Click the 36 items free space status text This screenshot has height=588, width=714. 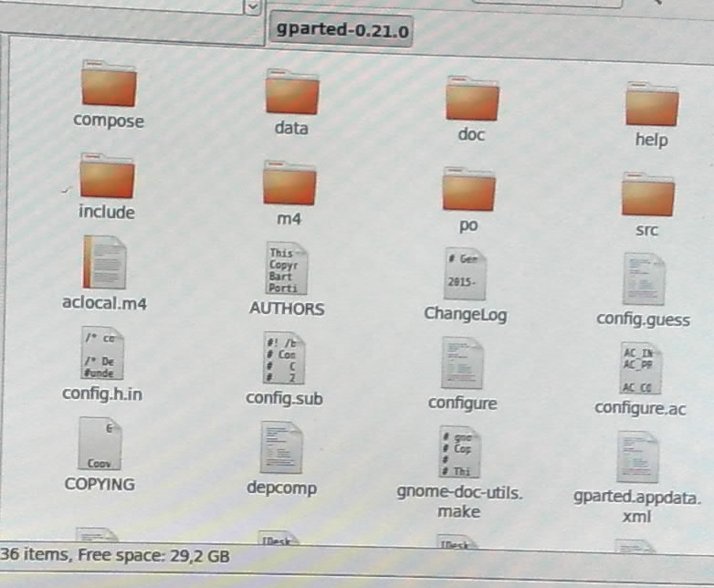click(115, 556)
